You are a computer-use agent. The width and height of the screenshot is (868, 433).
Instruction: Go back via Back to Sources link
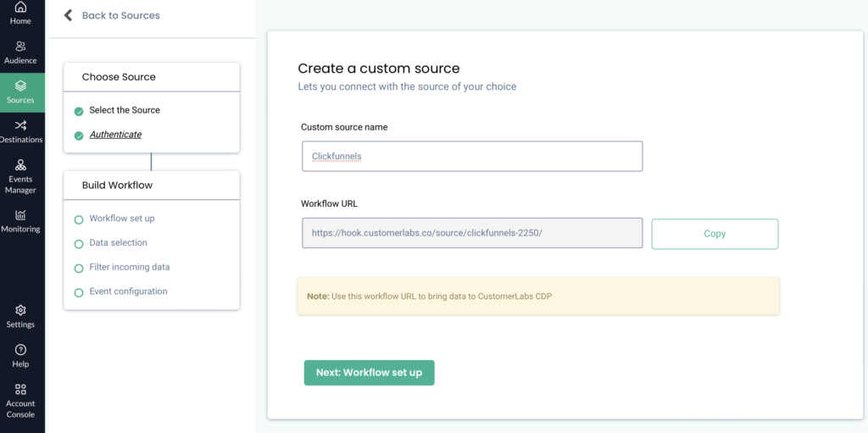click(120, 15)
